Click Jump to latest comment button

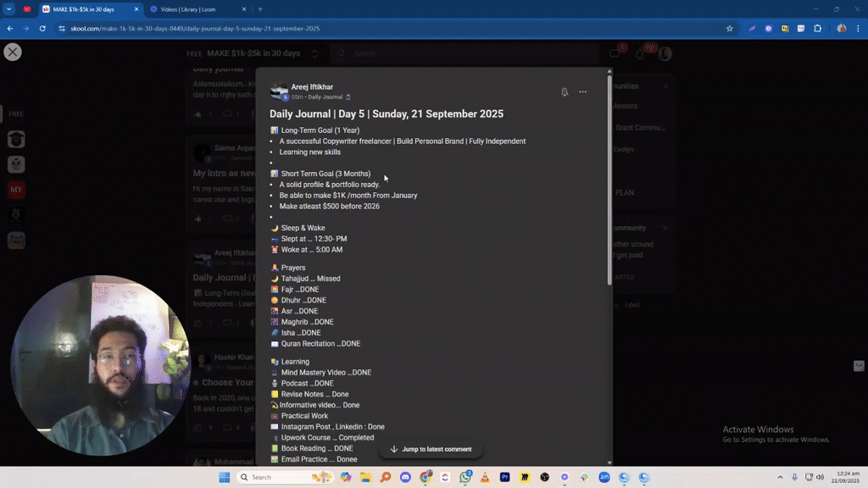point(431,449)
